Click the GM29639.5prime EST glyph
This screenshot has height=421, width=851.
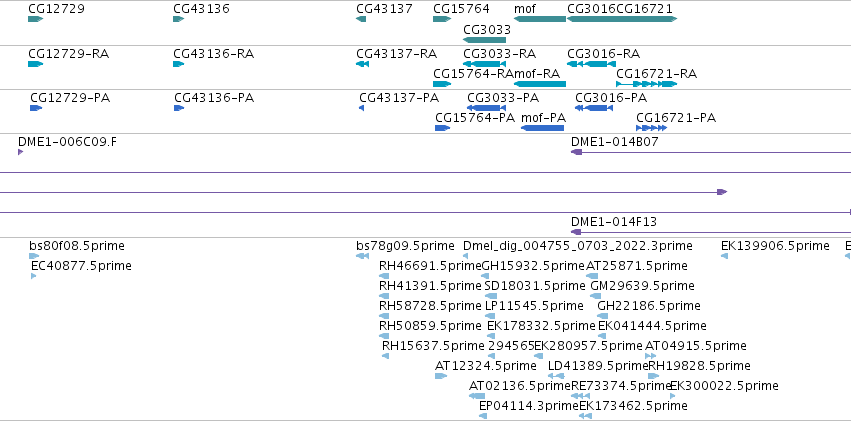[x=595, y=296]
